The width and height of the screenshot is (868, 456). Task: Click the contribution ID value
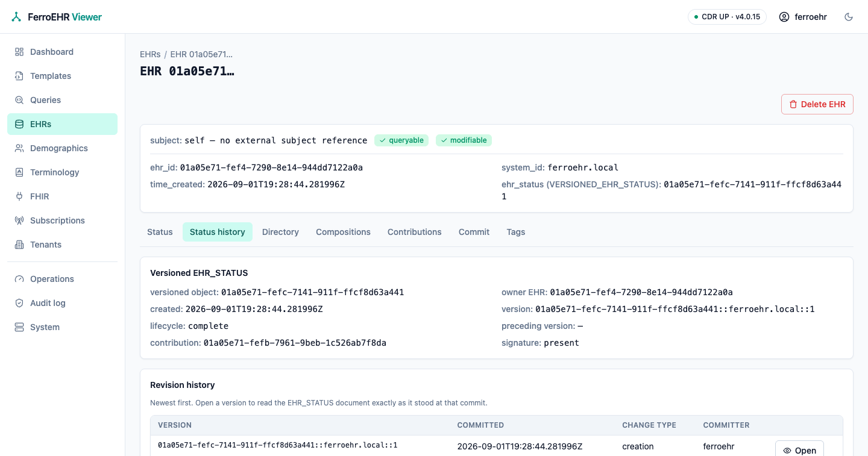[295, 343]
